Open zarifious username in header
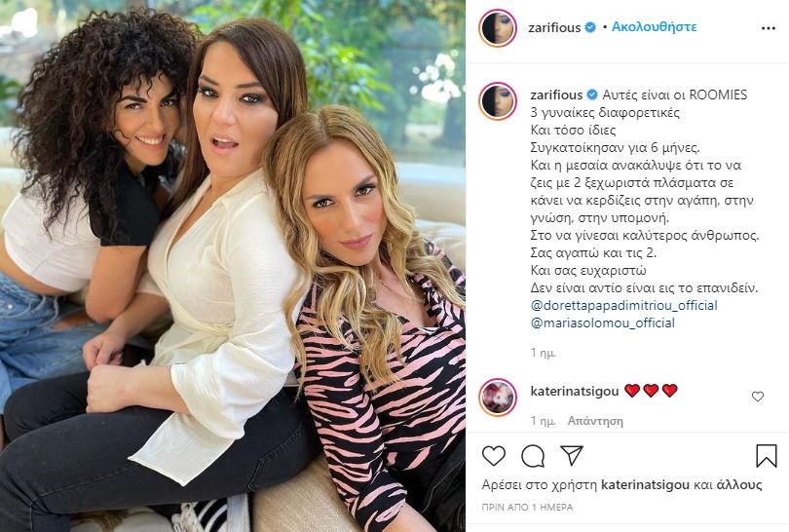 [554, 27]
